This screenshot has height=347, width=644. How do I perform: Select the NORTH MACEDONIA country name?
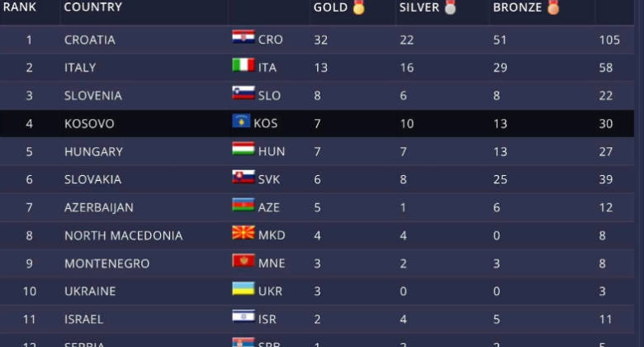click(124, 235)
